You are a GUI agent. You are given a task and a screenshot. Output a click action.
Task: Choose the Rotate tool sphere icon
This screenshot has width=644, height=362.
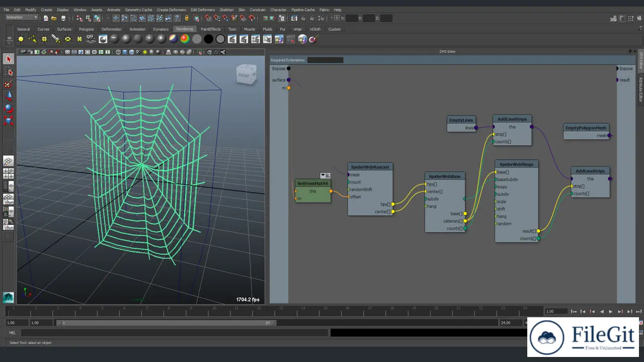9,108
